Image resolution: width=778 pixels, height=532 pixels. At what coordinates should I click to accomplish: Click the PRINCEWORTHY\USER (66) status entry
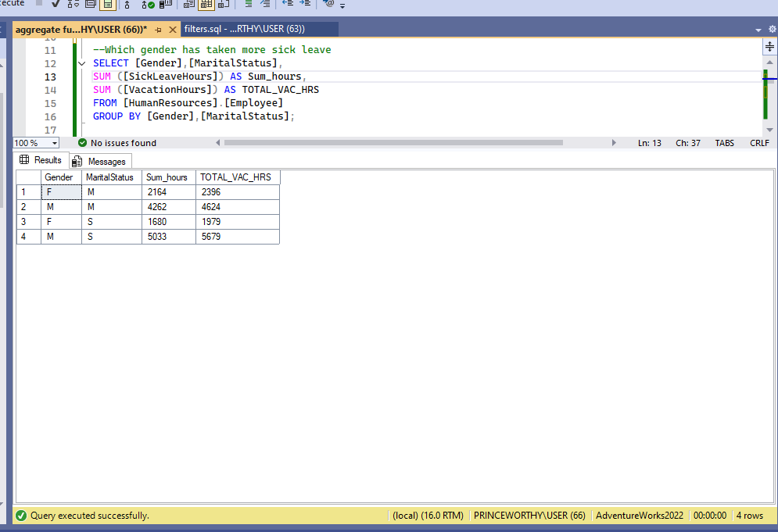coord(529,516)
